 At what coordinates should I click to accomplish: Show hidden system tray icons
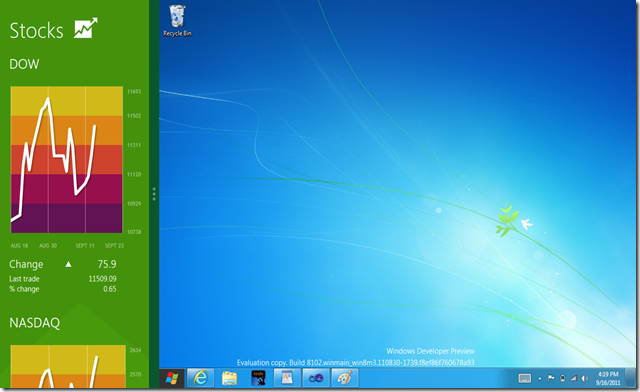[x=540, y=379]
